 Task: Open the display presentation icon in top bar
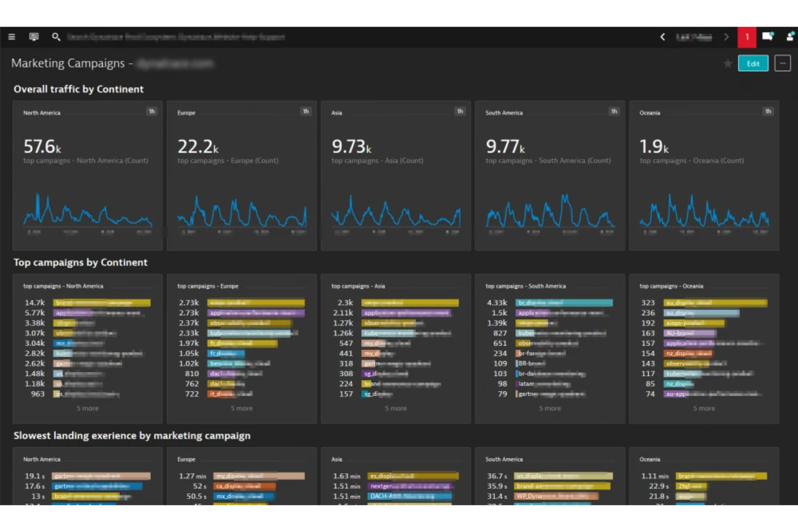point(33,37)
